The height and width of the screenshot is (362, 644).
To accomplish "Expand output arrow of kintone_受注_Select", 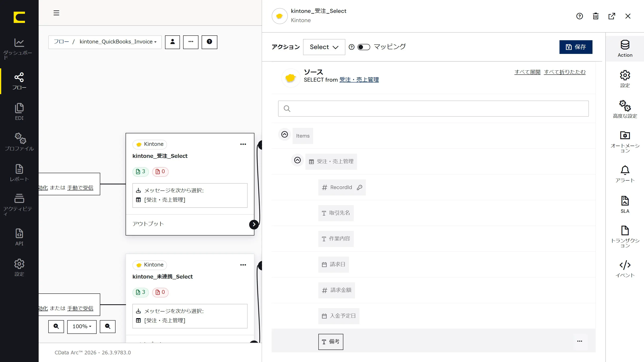I will [x=254, y=224].
